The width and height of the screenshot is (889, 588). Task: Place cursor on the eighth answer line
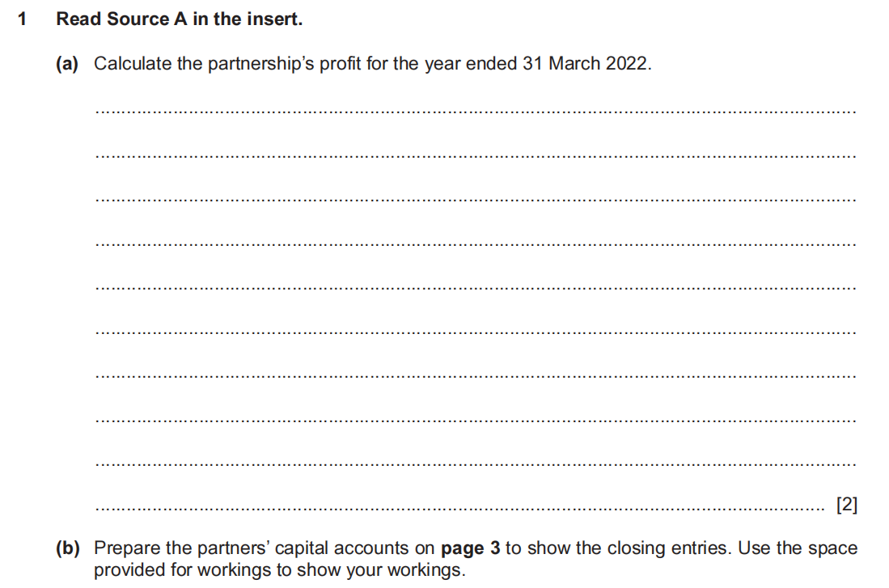click(474, 420)
